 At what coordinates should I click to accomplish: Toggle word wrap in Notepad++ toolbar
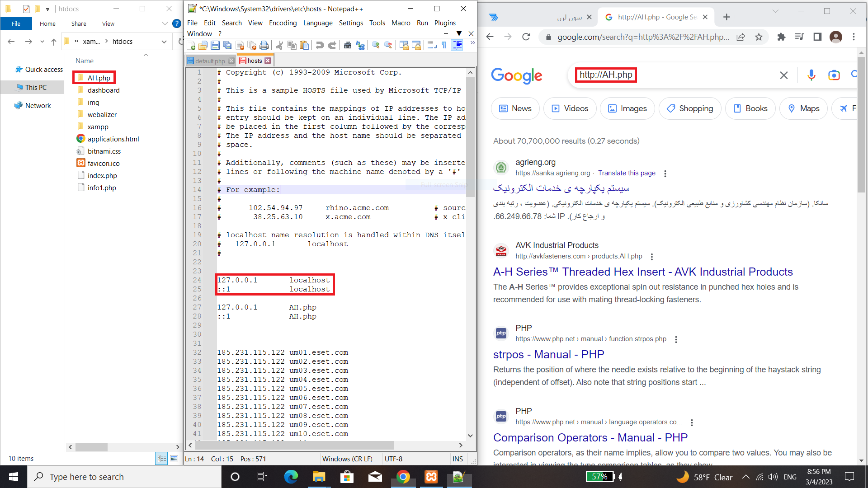click(x=432, y=45)
